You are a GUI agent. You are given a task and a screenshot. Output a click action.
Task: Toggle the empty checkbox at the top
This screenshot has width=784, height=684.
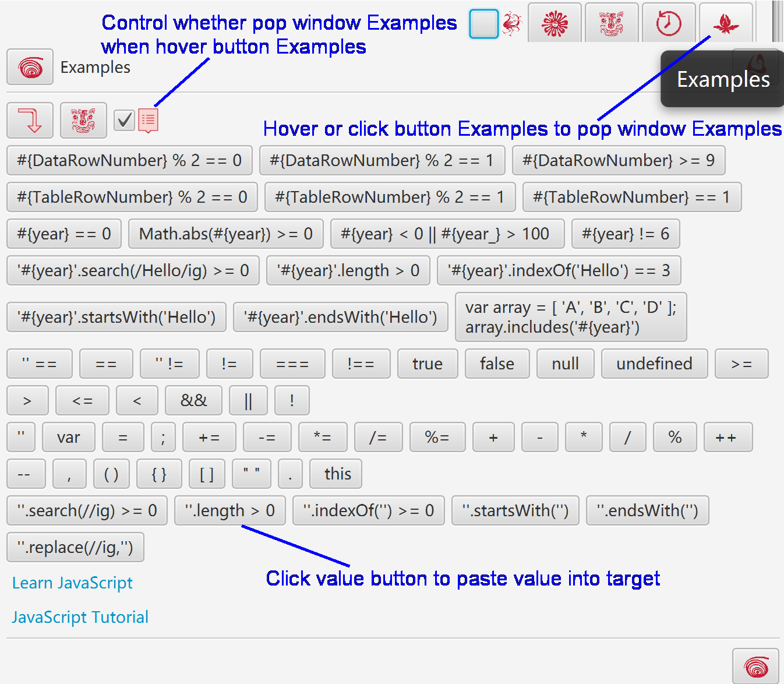coord(484,24)
